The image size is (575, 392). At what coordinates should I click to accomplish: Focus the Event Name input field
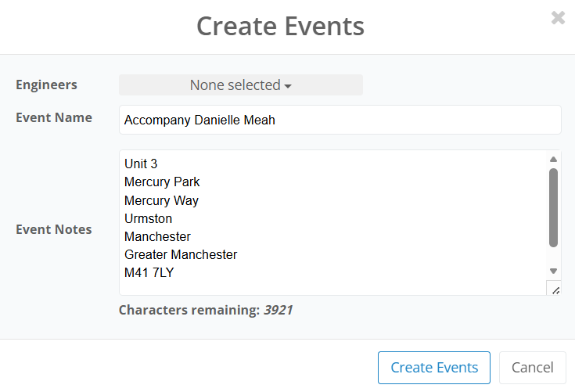340,120
